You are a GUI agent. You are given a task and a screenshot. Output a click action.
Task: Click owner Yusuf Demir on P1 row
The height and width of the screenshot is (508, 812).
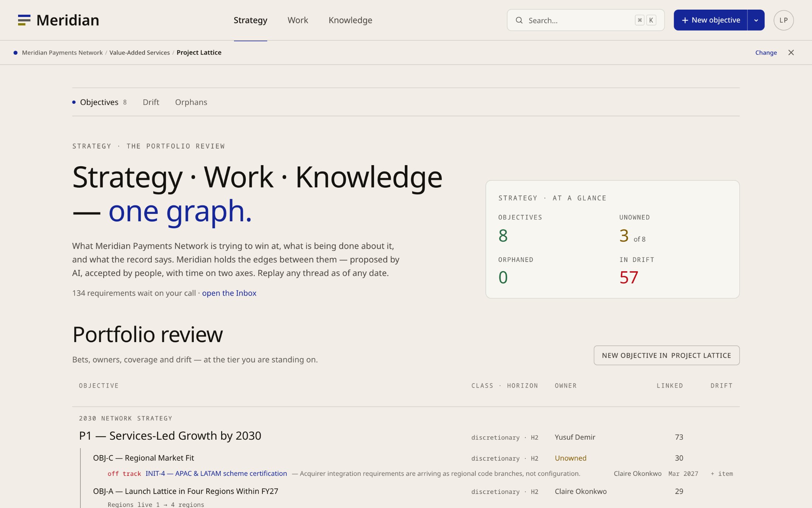[575, 437]
